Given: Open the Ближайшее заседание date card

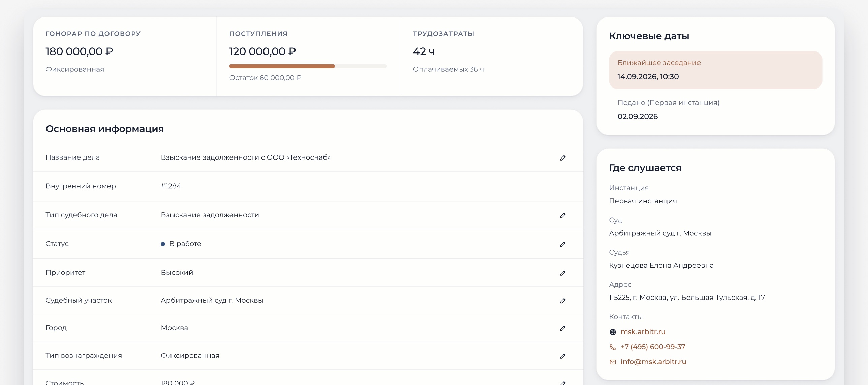Looking at the screenshot, I should tap(715, 70).
